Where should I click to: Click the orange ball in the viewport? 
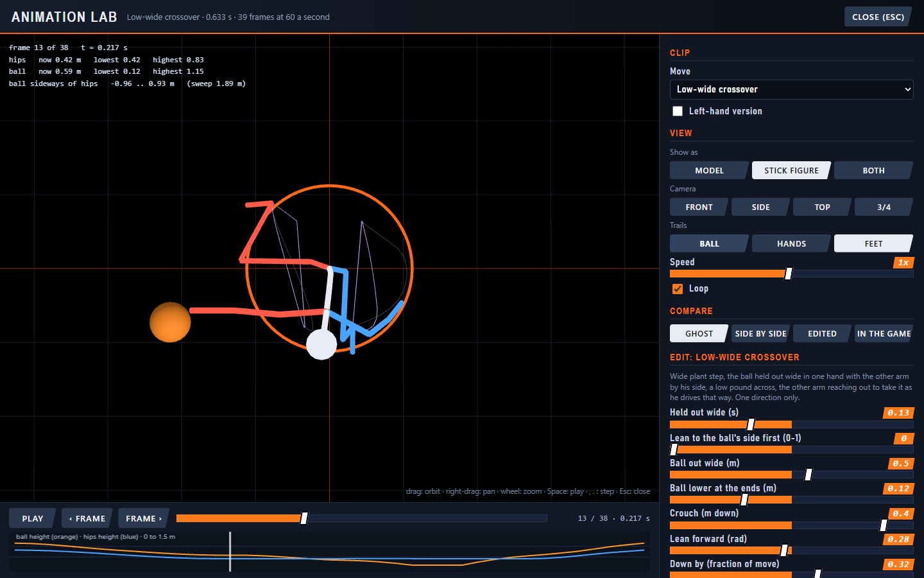170,322
